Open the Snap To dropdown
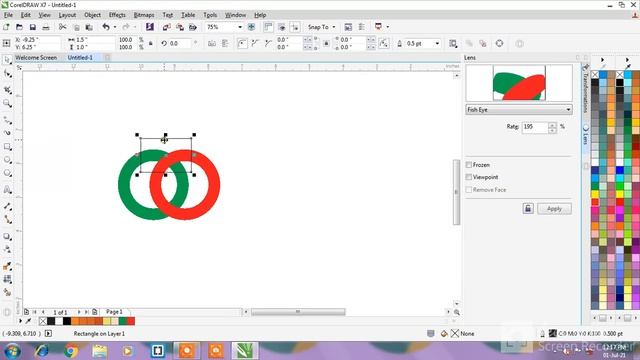 [322, 27]
